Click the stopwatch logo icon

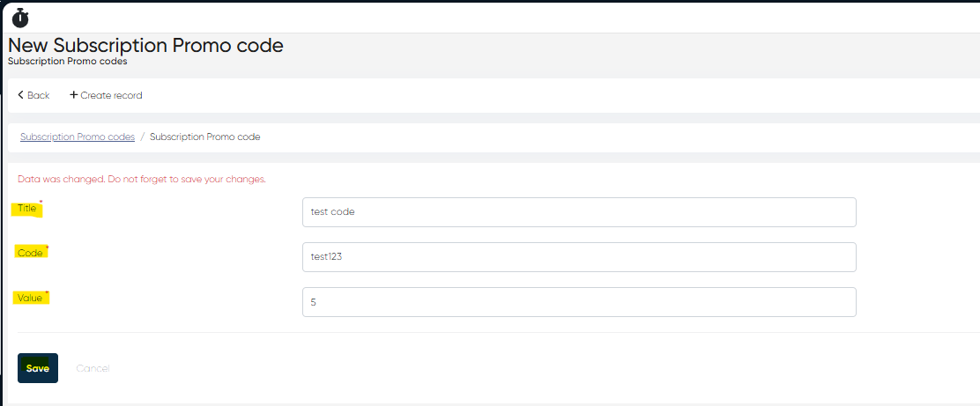click(20, 17)
